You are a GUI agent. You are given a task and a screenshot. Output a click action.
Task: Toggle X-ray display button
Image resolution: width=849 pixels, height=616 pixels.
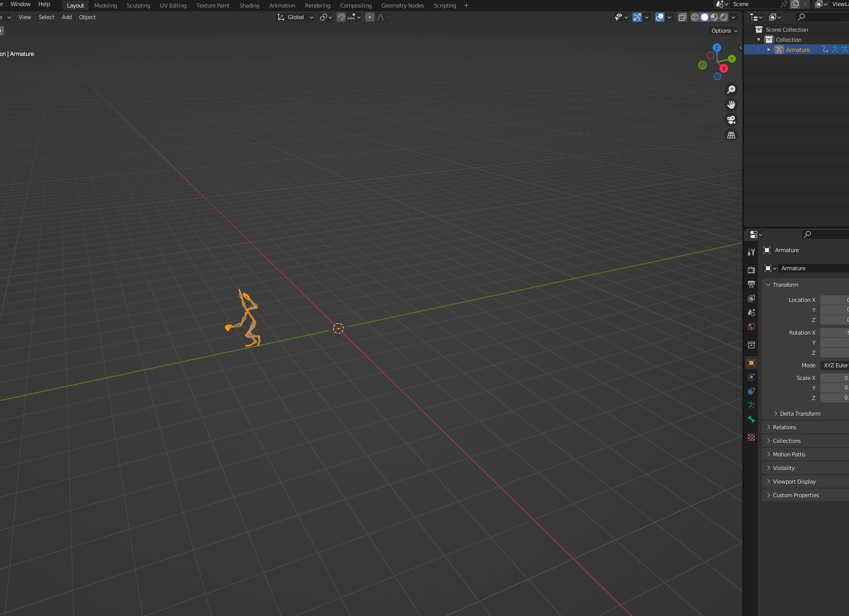pos(682,17)
